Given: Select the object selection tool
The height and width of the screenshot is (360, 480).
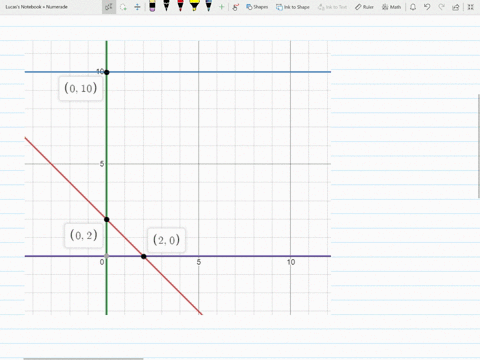Looking at the screenshot, I should pos(109,7).
